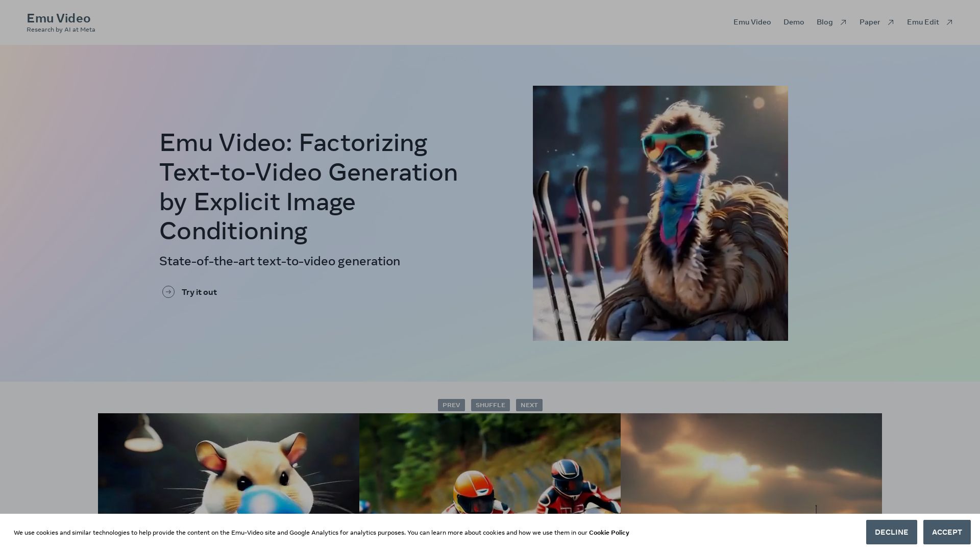Click the Emu Video site logo title

(59, 18)
